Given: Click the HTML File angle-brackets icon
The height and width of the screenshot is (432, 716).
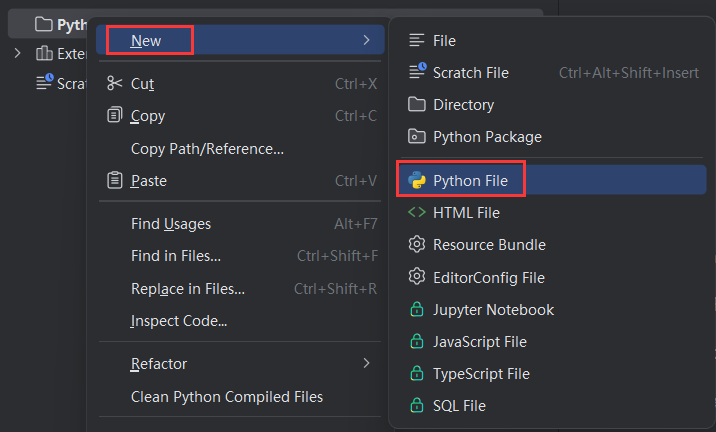Looking at the screenshot, I should tap(417, 213).
